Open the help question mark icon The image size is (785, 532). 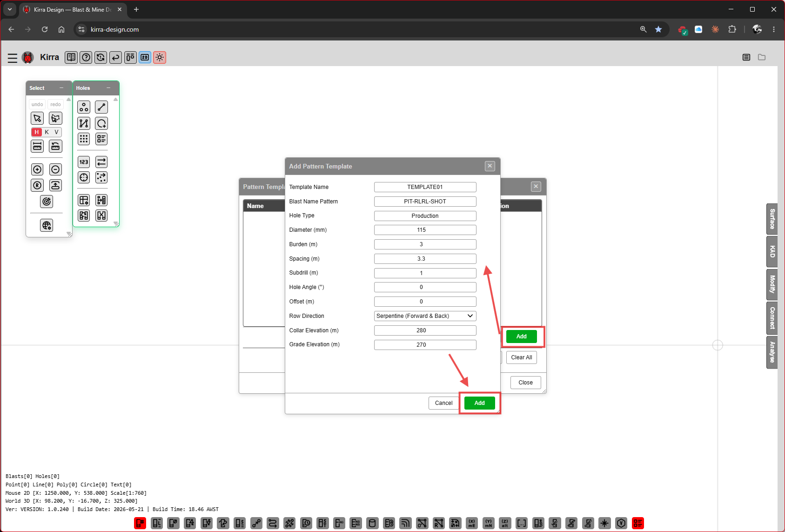[86, 57]
